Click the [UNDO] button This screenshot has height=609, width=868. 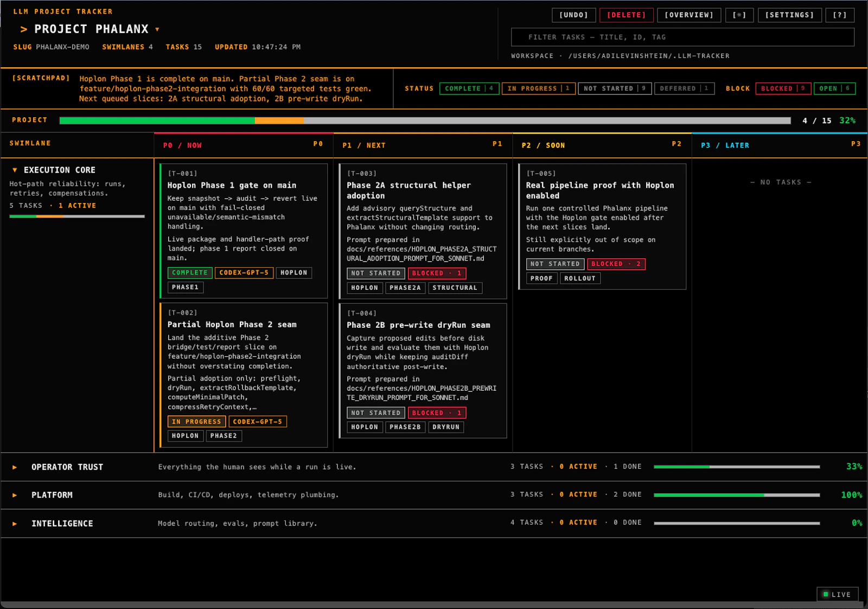573,15
